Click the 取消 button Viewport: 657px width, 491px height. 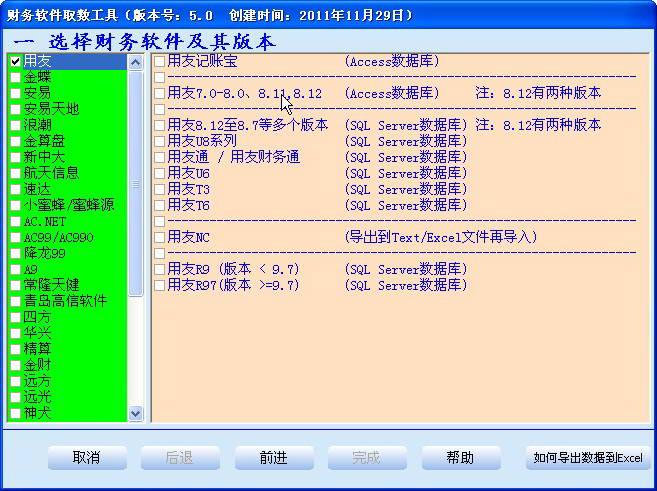coord(87,457)
